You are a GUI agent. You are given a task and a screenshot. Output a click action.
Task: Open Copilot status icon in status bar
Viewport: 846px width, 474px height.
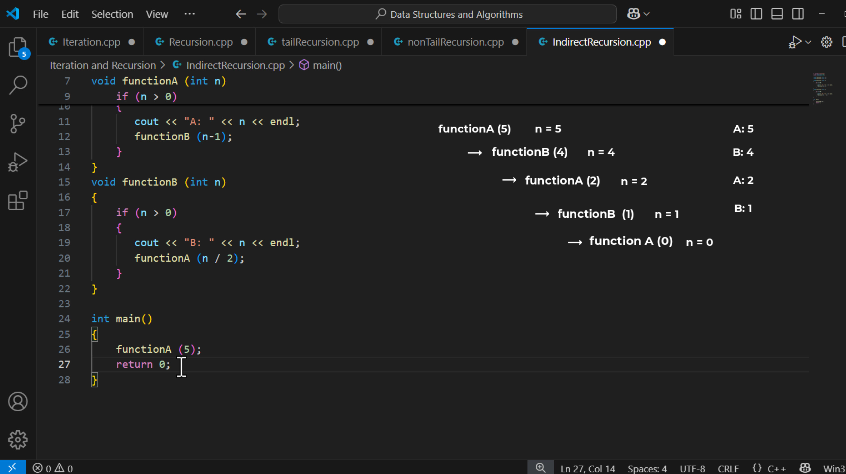805,468
